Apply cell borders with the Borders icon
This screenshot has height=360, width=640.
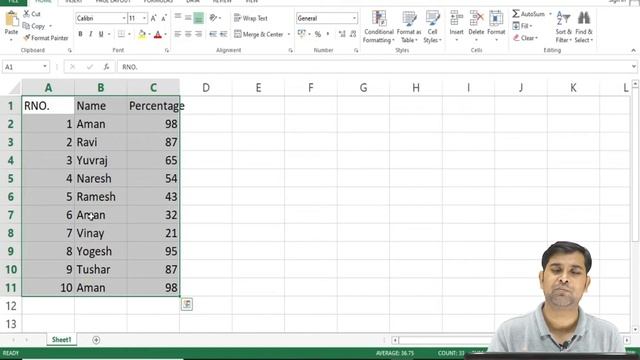(121, 34)
